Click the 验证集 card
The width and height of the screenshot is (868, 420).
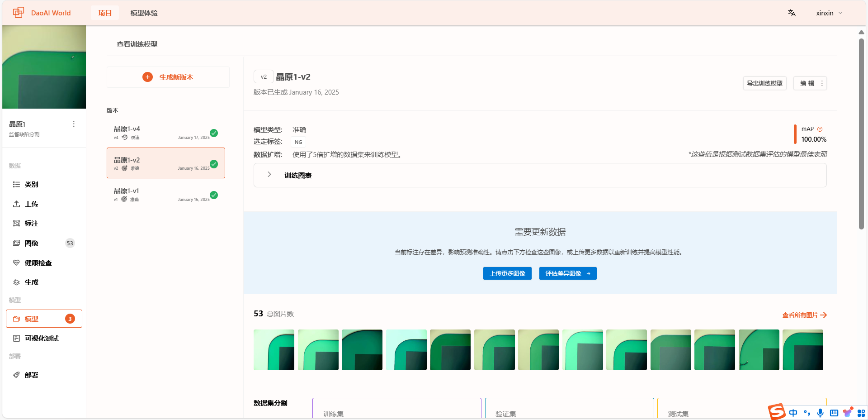(569, 408)
